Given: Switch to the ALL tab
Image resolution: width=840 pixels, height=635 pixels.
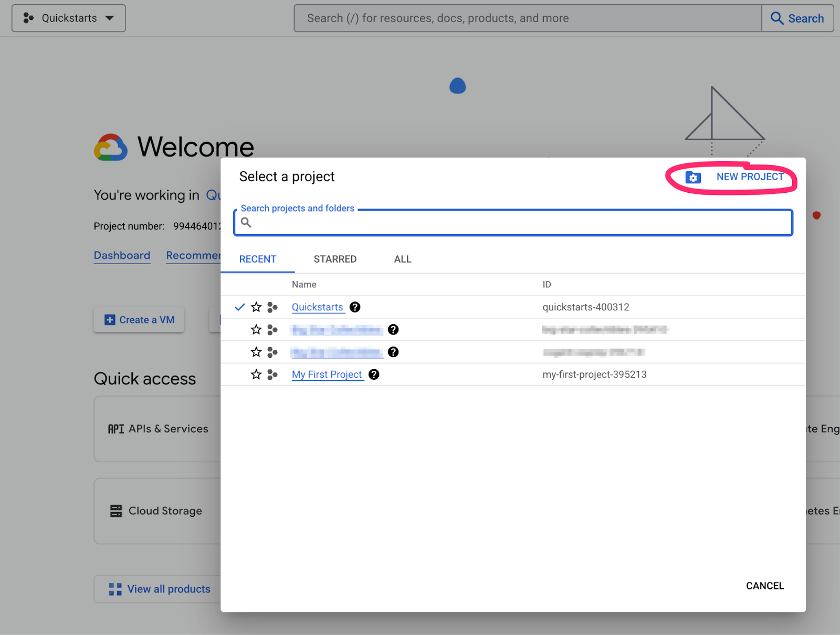Looking at the screenshot, I should [402, 259].
